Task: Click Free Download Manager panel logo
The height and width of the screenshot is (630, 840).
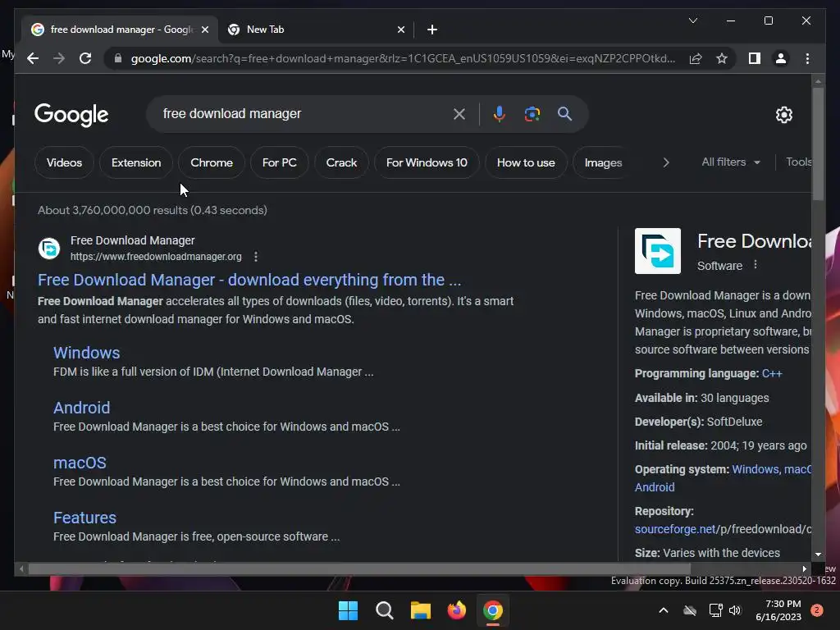Action: 658,251
